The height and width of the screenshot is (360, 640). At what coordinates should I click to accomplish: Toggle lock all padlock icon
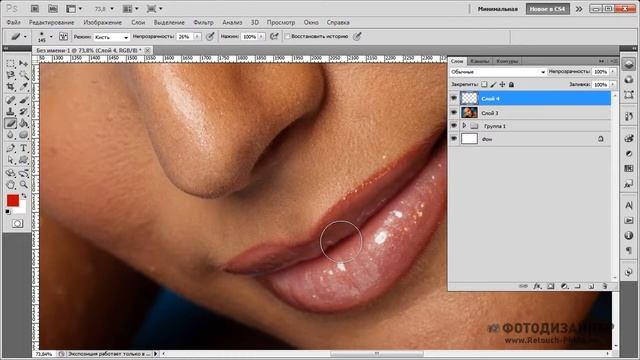click(x=511, y=84)
